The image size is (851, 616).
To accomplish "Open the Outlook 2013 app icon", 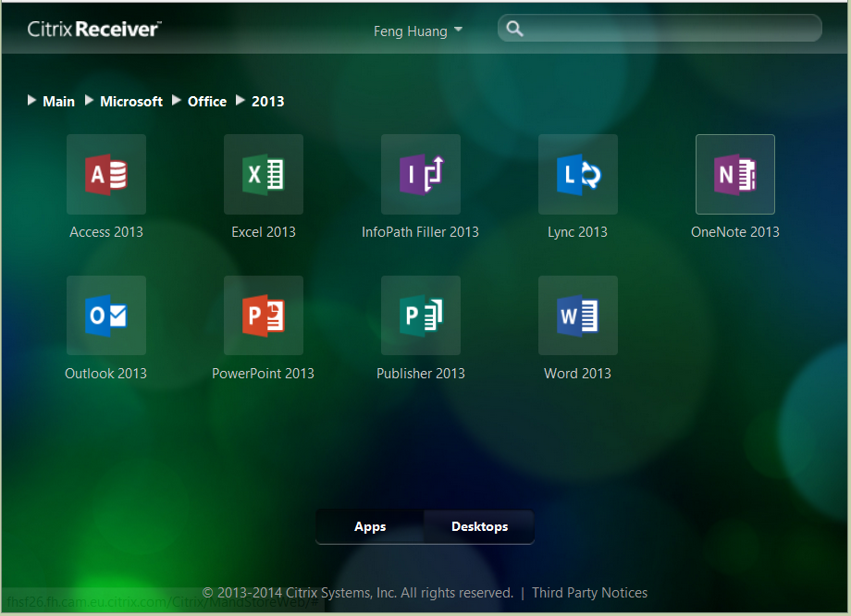I will (x=106, y=315).
